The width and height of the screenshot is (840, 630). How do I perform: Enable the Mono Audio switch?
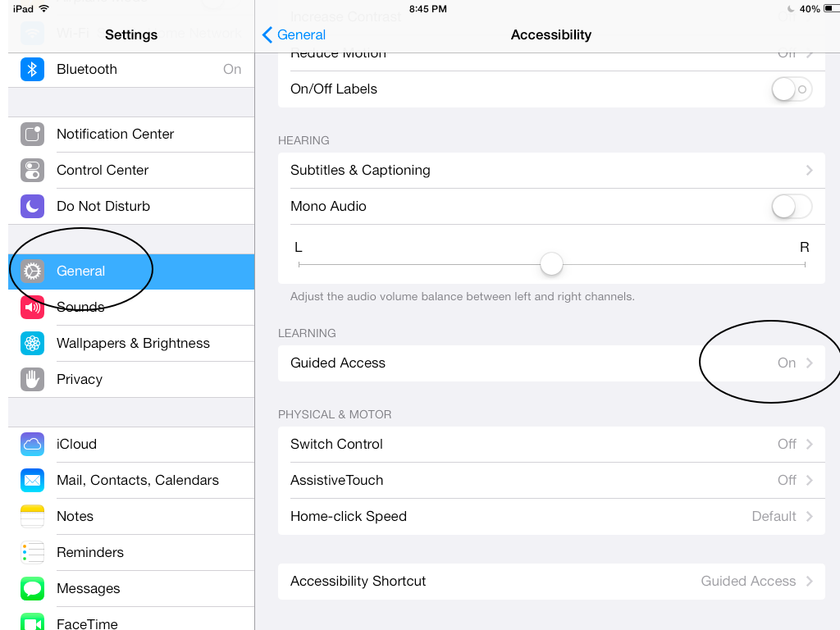point(791,206)
